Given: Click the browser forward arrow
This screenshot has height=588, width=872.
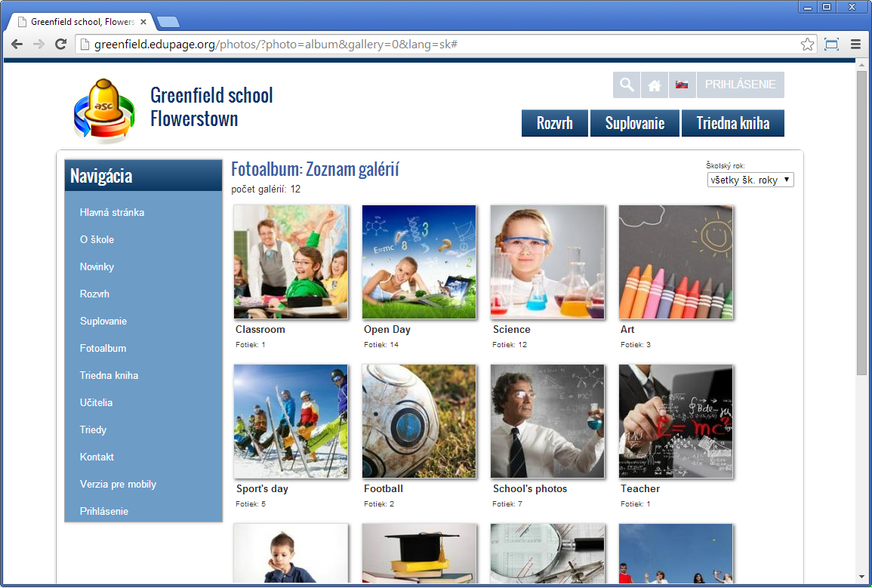Looking at the screenshot, I should (39, 45).
